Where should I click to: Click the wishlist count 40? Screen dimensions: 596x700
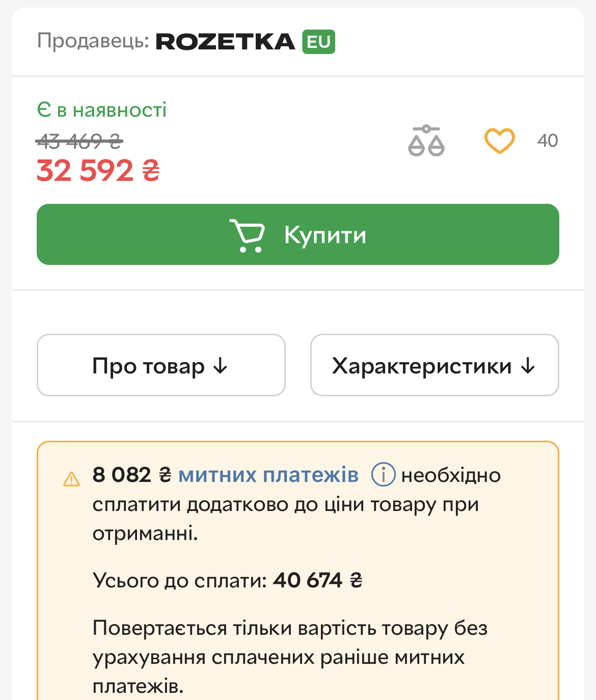point(547,141)
